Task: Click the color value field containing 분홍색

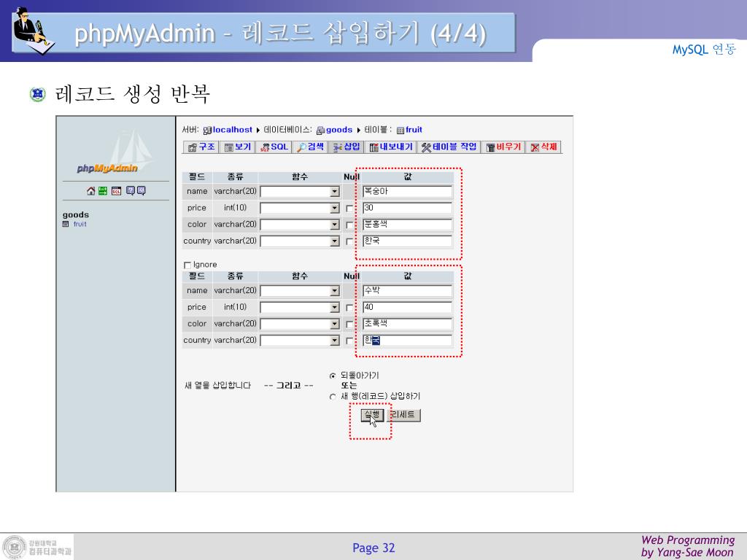Action: pyautogui.click(x=407, y=225)
